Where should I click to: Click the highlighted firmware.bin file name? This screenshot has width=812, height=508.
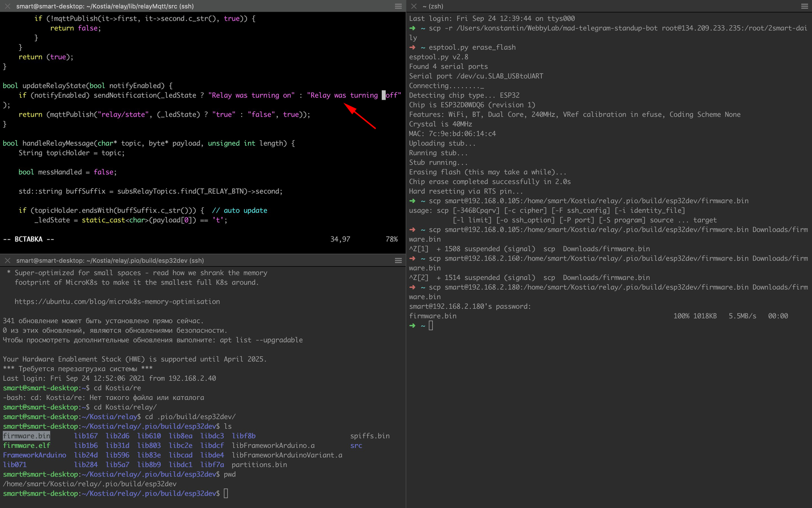pos(27,436)
